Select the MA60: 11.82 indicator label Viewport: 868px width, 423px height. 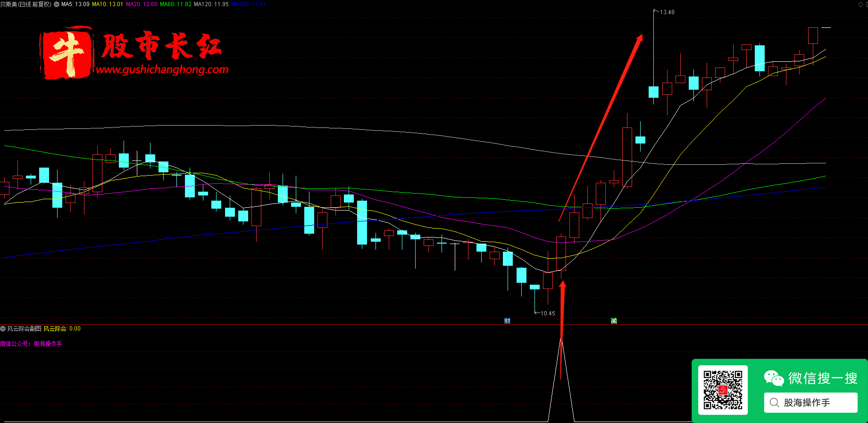[176, 4]
